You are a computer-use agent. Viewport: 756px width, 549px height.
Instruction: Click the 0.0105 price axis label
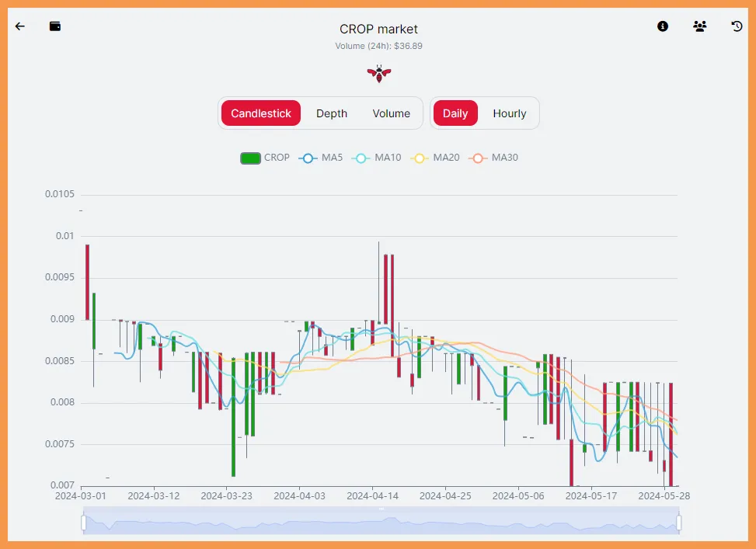click(x=60, y=194)
